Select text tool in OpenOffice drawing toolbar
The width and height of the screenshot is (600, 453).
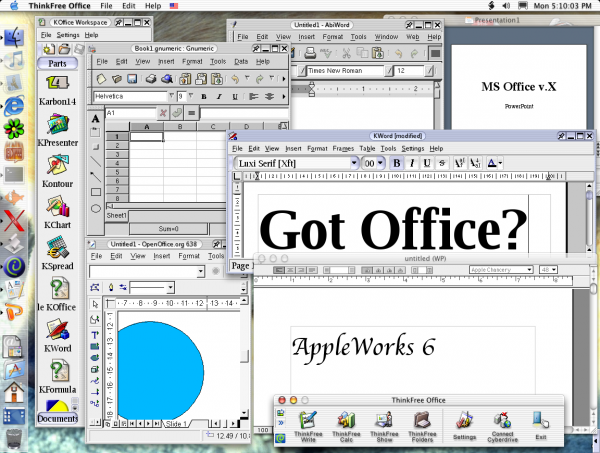pos(95,335)
